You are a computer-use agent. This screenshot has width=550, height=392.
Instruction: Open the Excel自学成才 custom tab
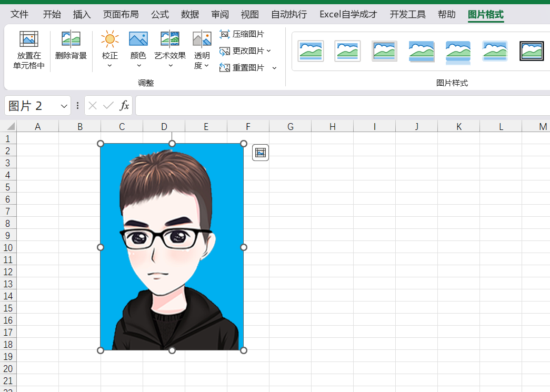[348, 14]
